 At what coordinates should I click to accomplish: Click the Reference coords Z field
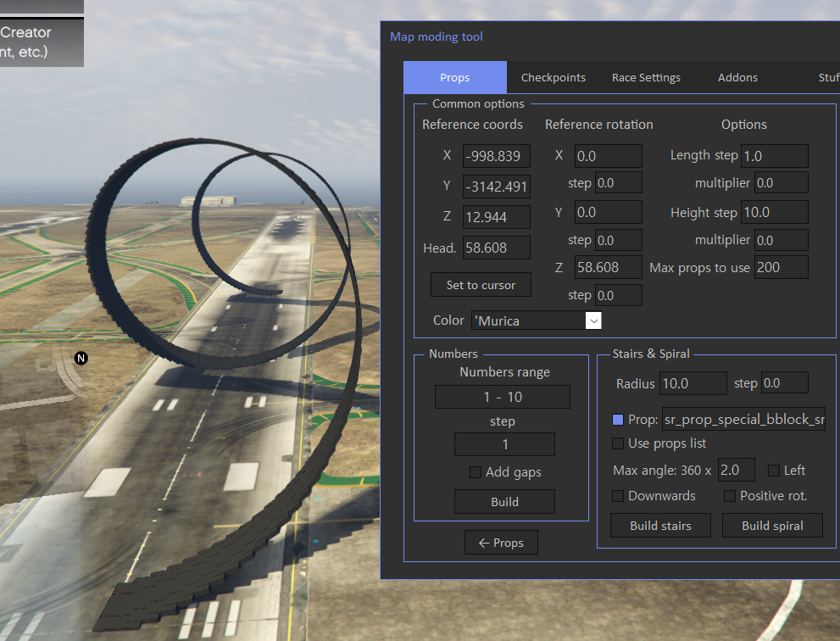[x=497, y=217]
